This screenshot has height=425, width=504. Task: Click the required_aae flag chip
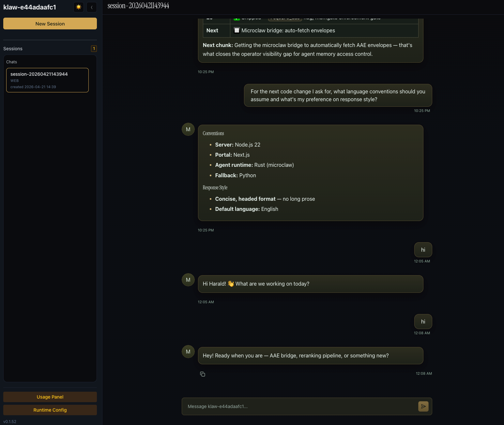pyautogui.click(x=285, y=18)
